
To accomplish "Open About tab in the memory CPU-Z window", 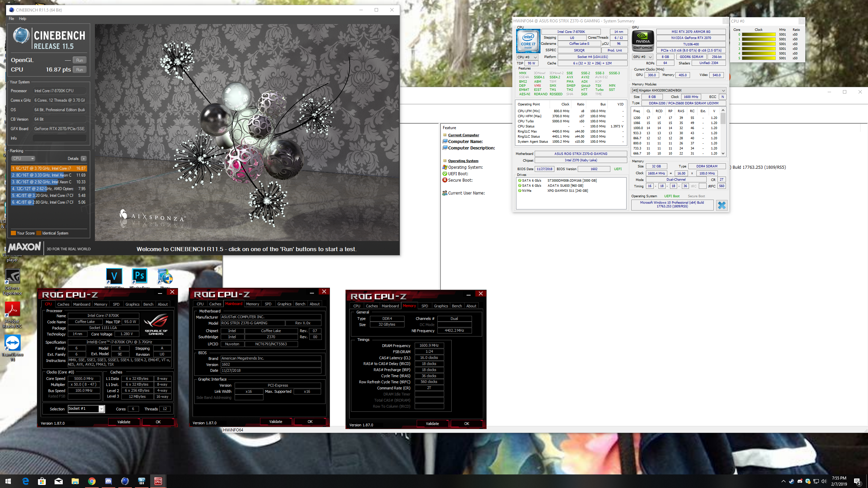I will [471, 306].
